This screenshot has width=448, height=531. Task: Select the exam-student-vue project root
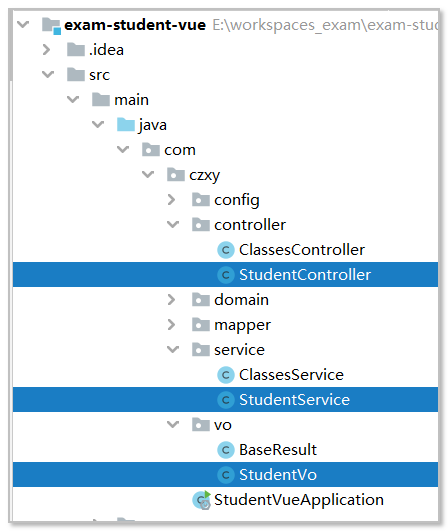(x=135, y=25)
